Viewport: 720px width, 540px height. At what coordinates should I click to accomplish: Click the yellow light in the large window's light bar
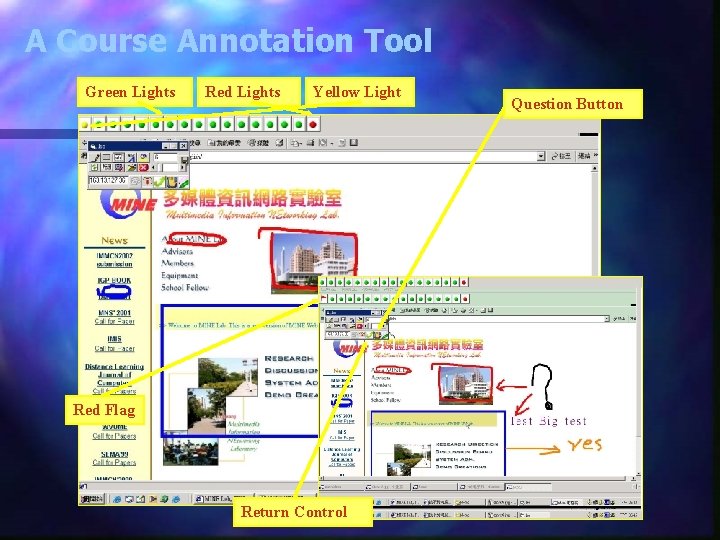[85, 124]
